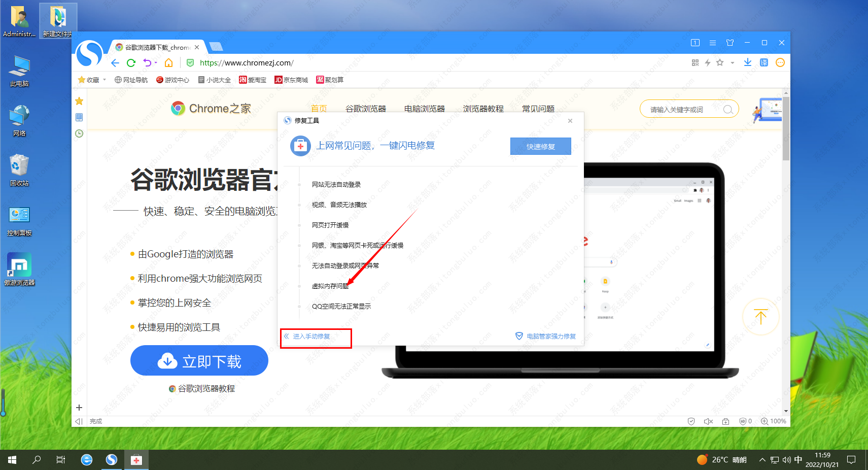Toggle page sound with the mute speaker icon

(708, 421)
